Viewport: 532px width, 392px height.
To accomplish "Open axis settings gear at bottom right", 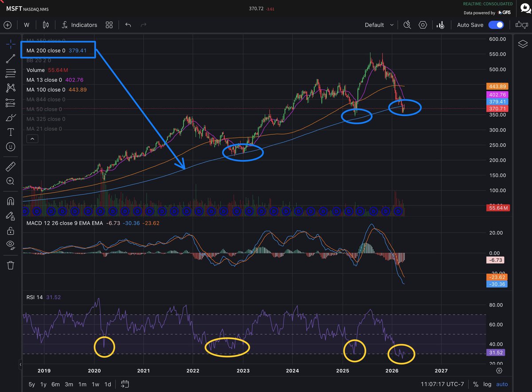I will coord(499,370).
